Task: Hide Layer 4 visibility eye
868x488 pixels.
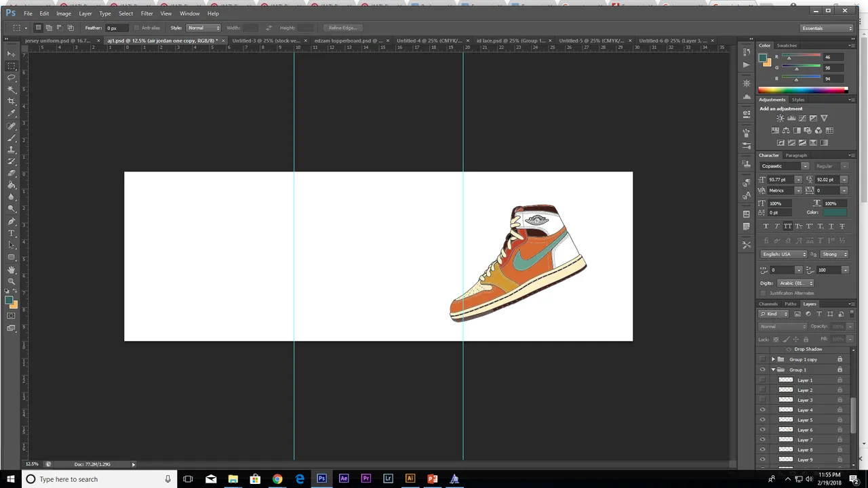Action: pos(763,410)
